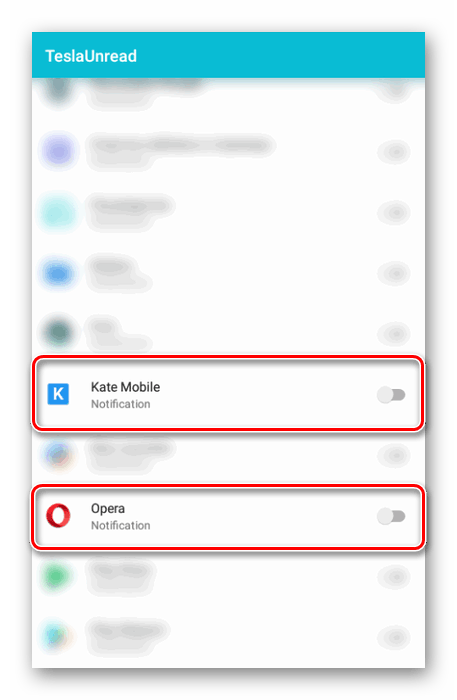Open the Kate Mobile list entry label
Screen dimensions: 457x700
point(125,387)
